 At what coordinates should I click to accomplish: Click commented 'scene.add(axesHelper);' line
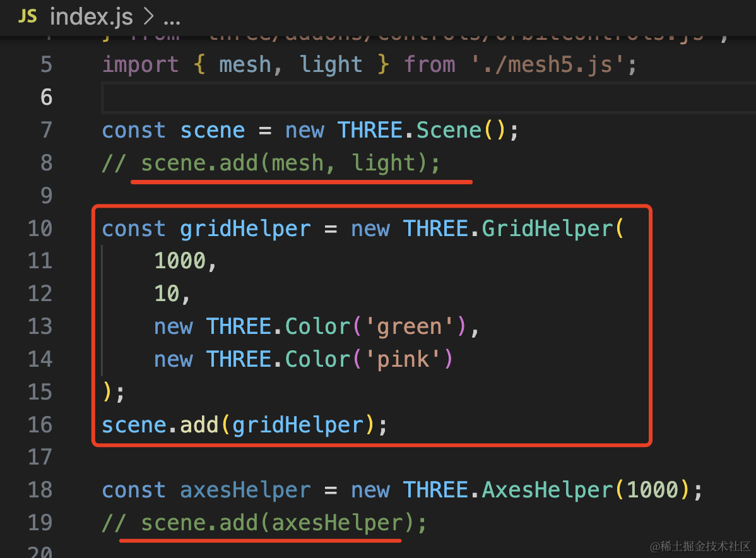264,523
